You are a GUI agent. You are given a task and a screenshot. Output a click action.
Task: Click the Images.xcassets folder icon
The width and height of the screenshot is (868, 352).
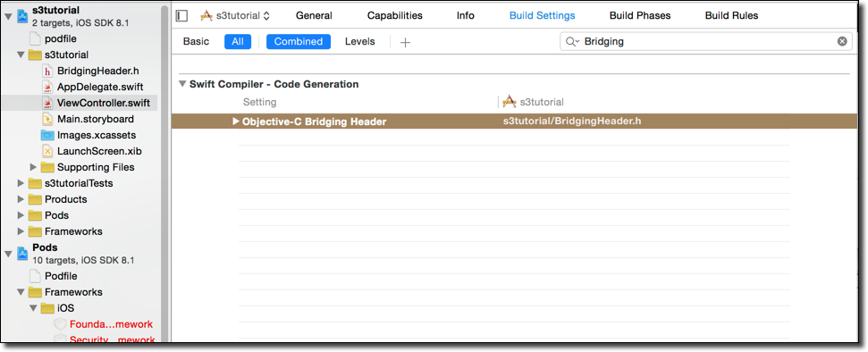pyautogui.click(x=47, y=135)
